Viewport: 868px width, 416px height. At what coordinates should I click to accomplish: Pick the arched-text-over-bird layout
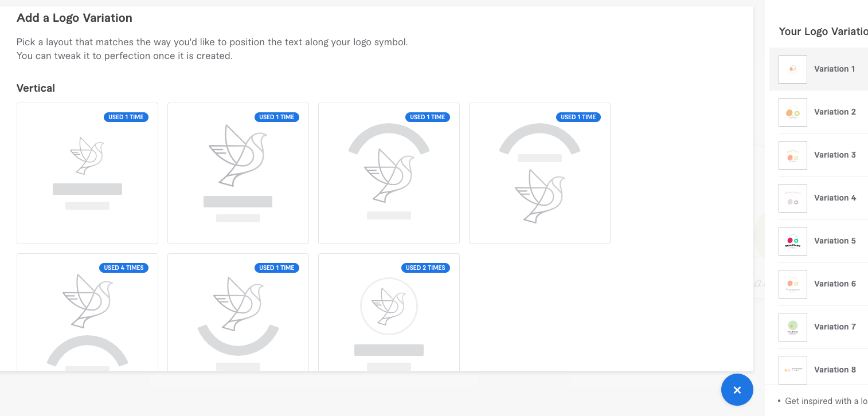click(x=389, y=173)
